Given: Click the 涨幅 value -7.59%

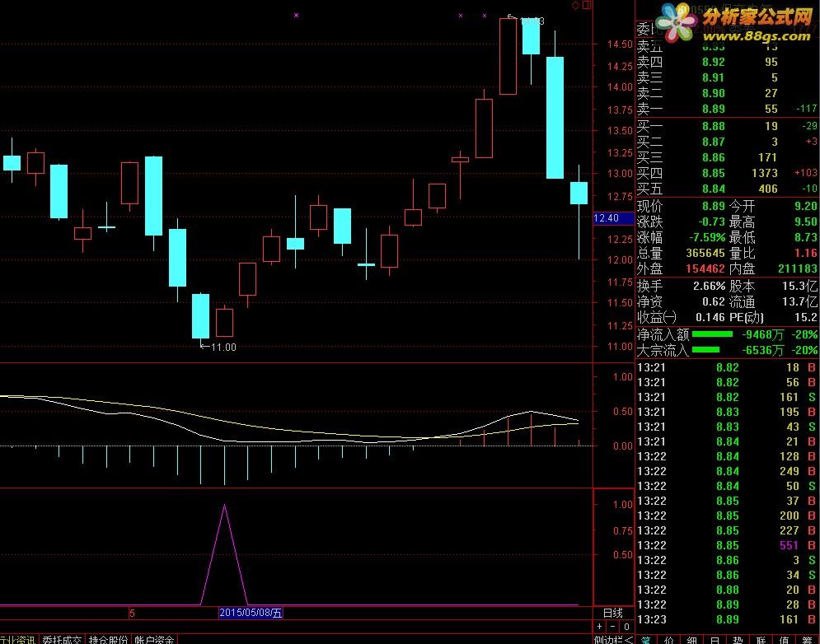Looking at the screenshot, I should pyautogui.click(x=707, y=237).
